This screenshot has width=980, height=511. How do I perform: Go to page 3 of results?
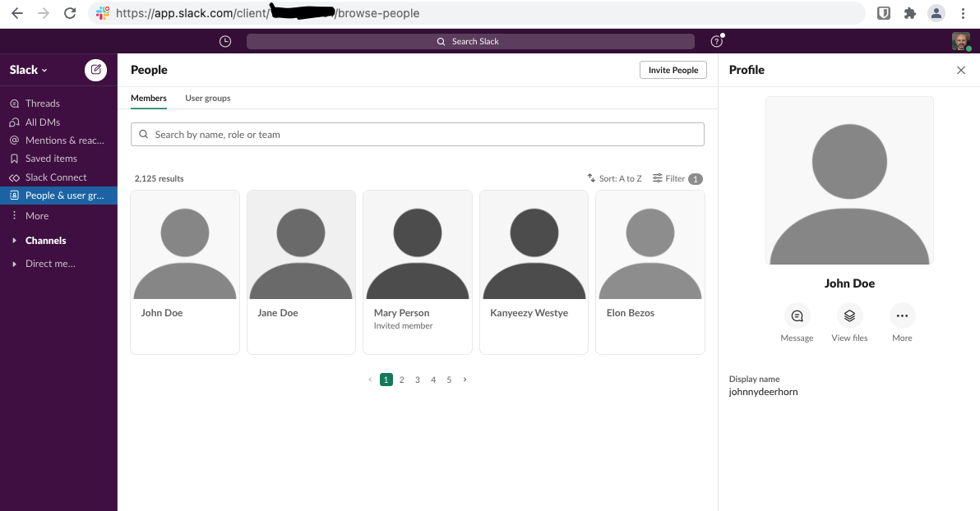tap(418, 380)
